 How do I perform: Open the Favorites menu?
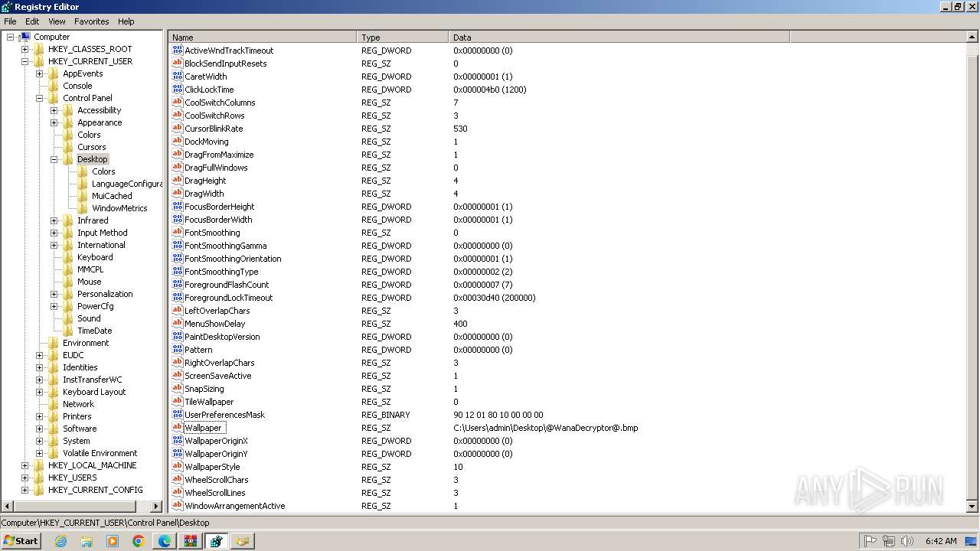click(92, 21)
